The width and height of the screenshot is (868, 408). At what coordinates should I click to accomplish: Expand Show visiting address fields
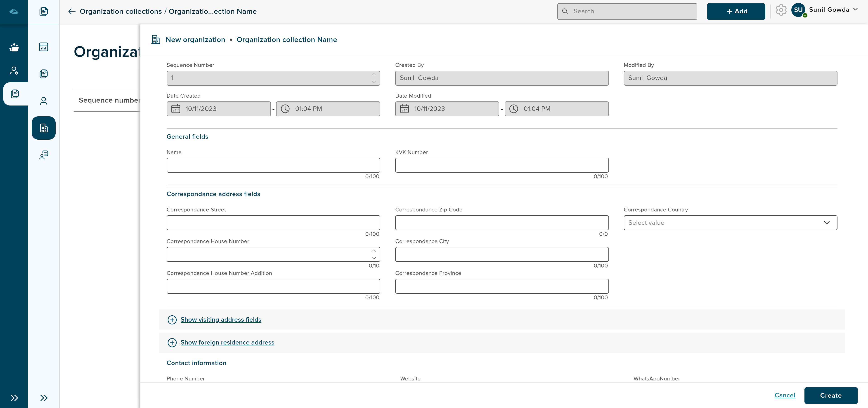click(x=221, y=319)
